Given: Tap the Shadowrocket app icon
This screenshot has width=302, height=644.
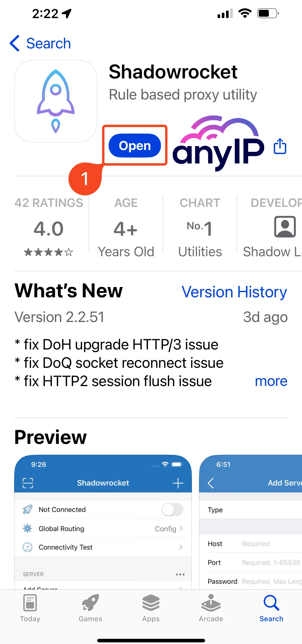Looking at the screenshot, I should (56, 101).
